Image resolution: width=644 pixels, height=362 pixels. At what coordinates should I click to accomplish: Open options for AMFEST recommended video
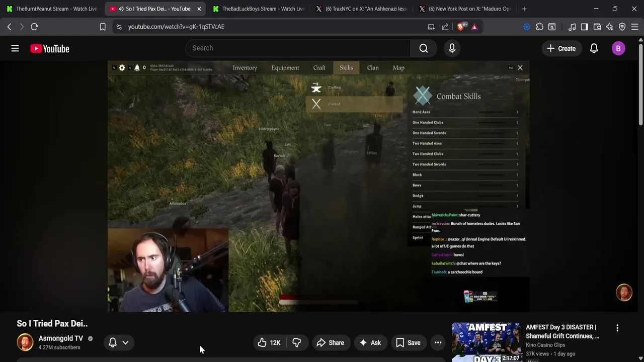coord(617,328)
